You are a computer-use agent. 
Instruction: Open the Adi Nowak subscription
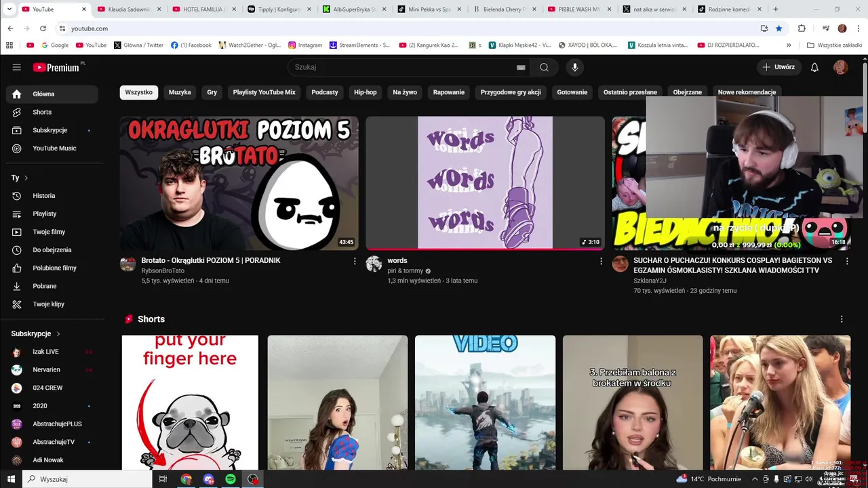point(52,460)
